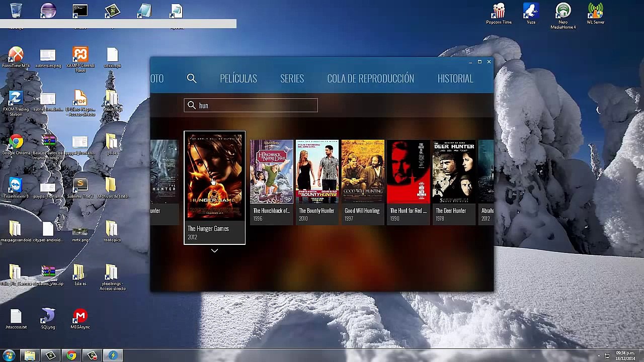Viewport: 644px width, 362px height.
Task: Open Windows Start menu
Action: click(x=9, y=355)
